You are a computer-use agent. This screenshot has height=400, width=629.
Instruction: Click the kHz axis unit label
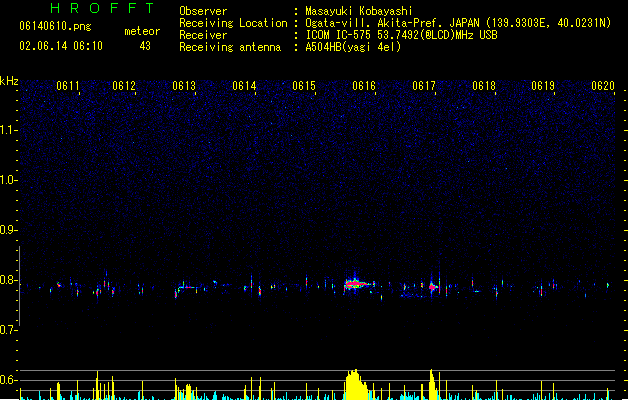tap(9, 81)
